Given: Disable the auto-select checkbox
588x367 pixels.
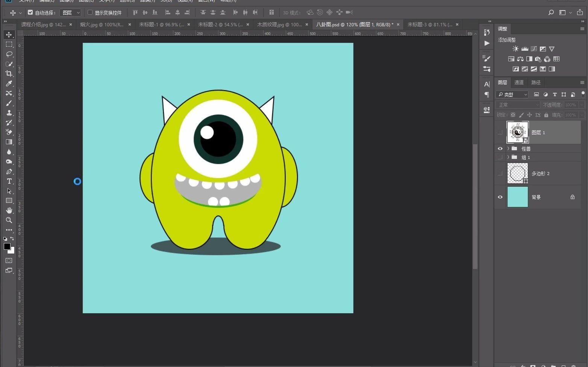Looking at the screenshot, I should pos(30,12).
